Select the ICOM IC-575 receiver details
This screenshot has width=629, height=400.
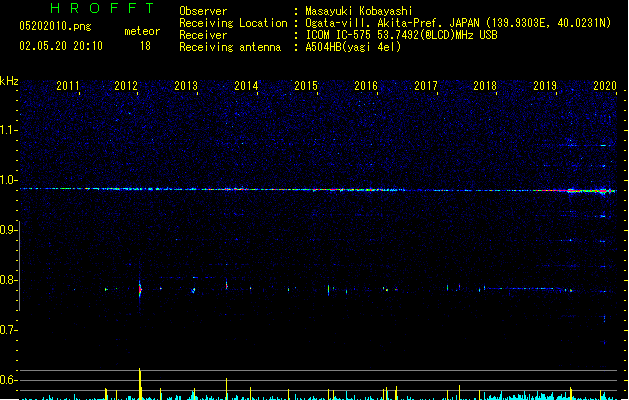(402, 35)
